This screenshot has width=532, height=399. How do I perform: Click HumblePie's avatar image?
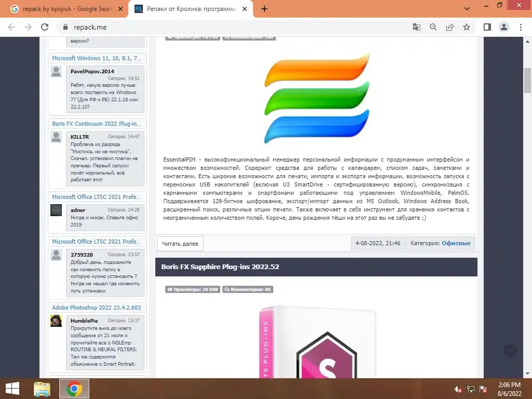point(56,321)
